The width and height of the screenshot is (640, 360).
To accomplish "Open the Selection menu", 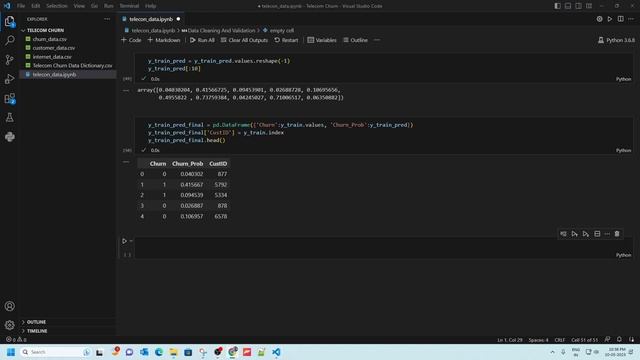I will 57,6.
